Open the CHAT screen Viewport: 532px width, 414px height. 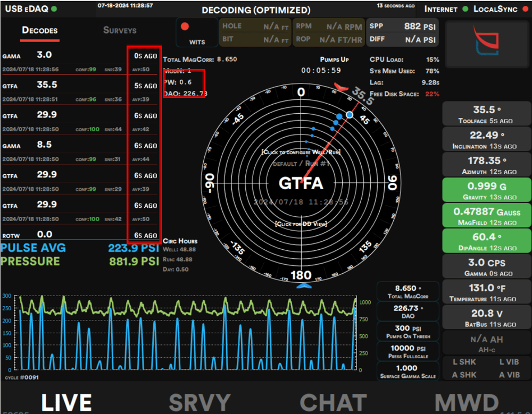coord(333,402)
